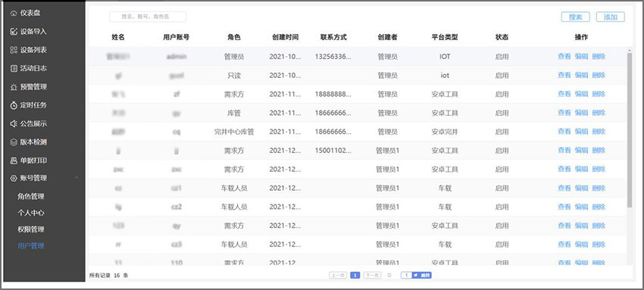Select page 1 in pagination
Screen dimensions: 644x290
click(355, 275)
